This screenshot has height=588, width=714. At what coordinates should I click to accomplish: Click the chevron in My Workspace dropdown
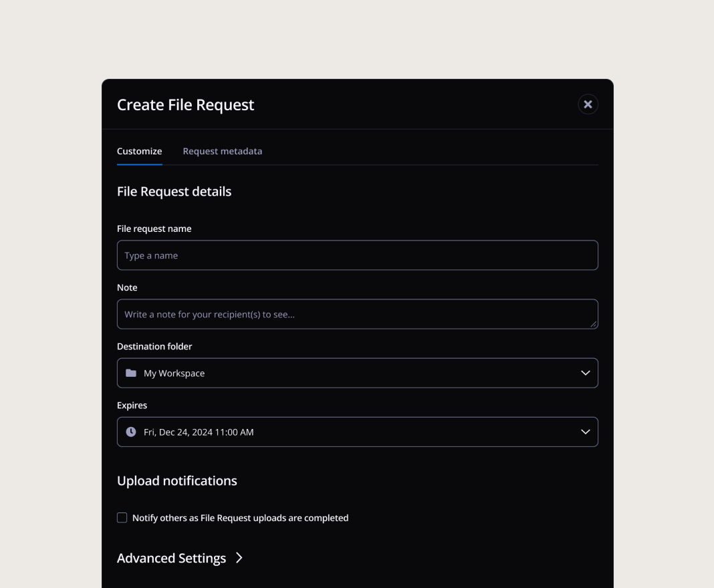click(586, 374)
